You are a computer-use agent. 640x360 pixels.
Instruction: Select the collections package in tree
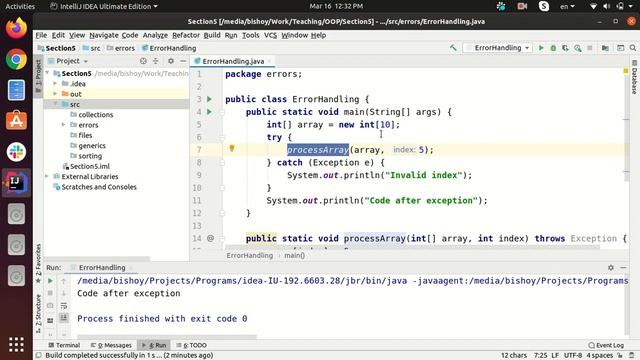(96, 115)
